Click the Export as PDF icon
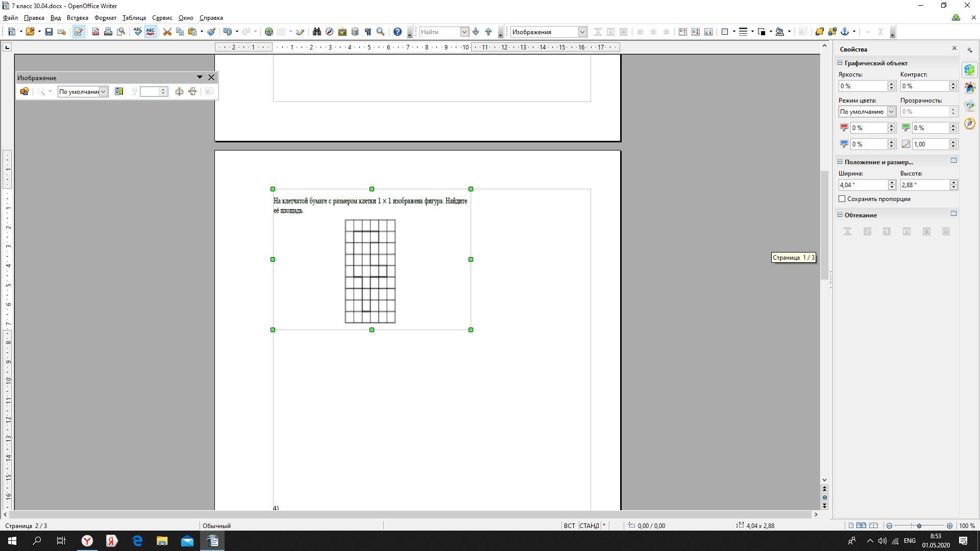 [x=95, y=32]
